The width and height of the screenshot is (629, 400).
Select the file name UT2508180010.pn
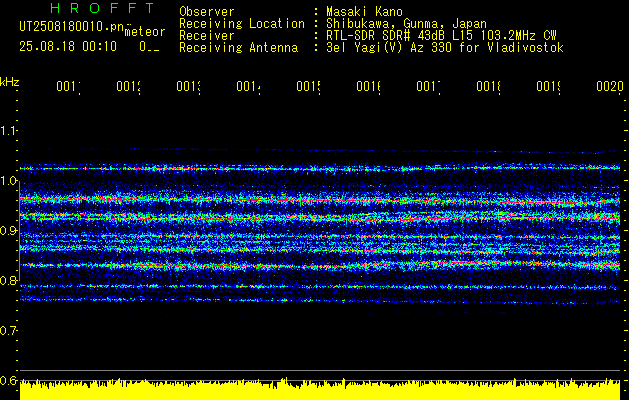[x=71, y=27]
